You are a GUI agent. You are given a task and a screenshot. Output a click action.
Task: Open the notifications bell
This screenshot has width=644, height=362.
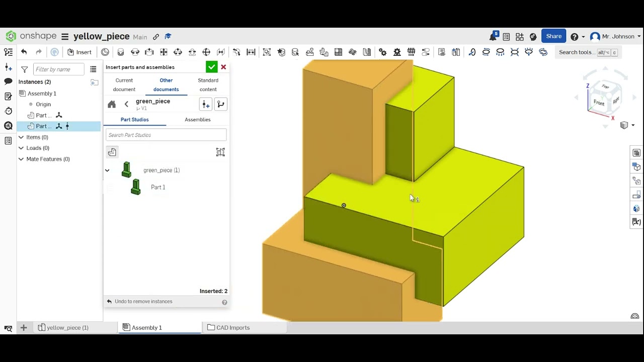click(x=494, y=36)
